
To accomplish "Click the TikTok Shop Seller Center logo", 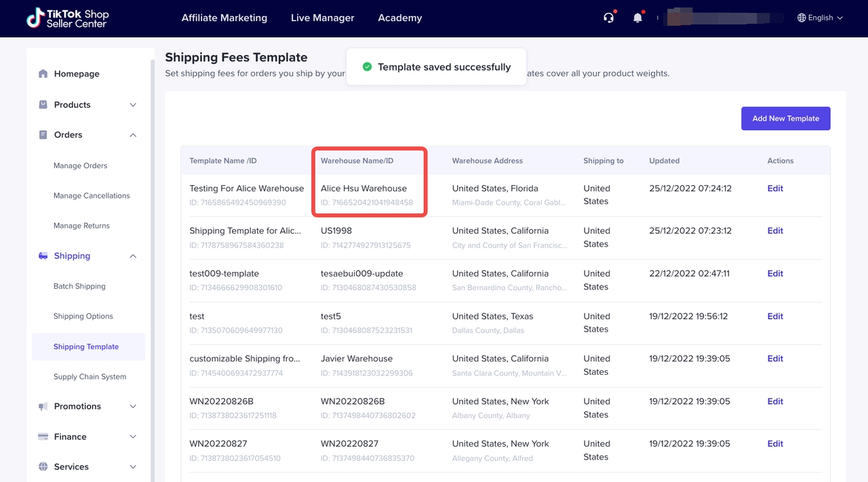I will click(67, 18).
